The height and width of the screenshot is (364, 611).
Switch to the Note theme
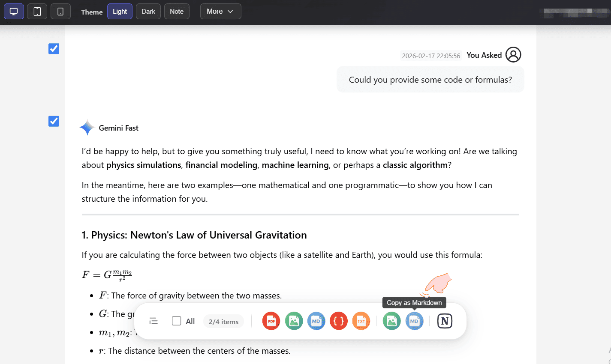click(177, 11)
